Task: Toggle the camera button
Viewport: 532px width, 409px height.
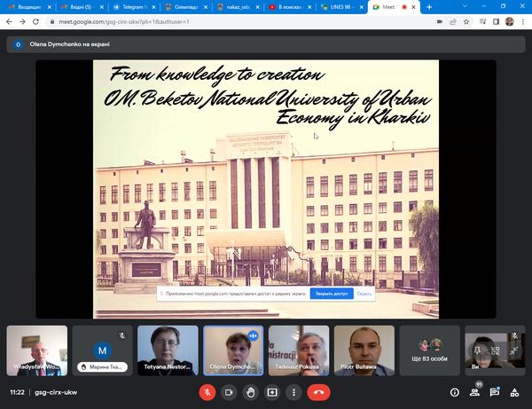Action: 229,391
